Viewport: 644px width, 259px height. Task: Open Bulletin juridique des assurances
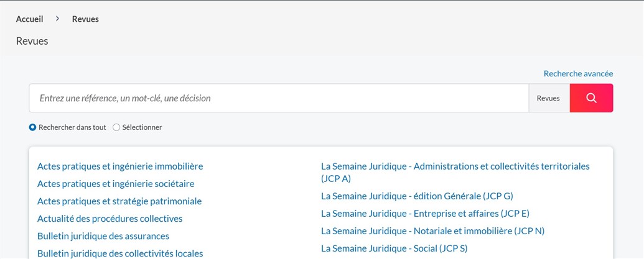(x=103, y=237)
